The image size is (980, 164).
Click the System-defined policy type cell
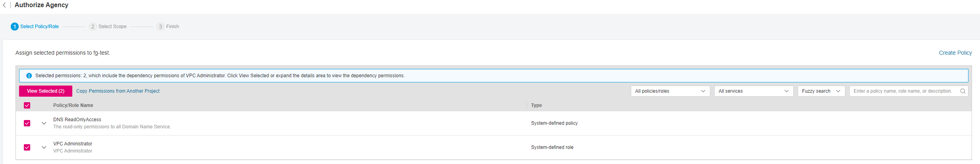pyautogui.click(x=554, y=123)
